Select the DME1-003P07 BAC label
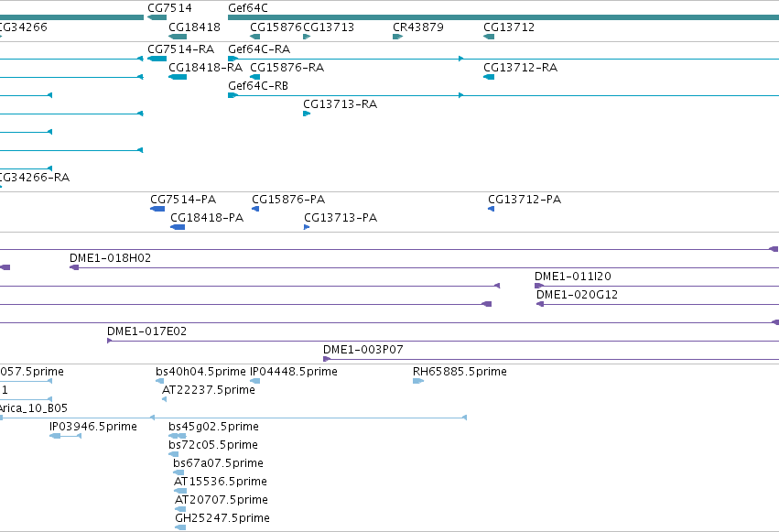The width and height of the screenshot is (779, 532). (x=362, y=350)
